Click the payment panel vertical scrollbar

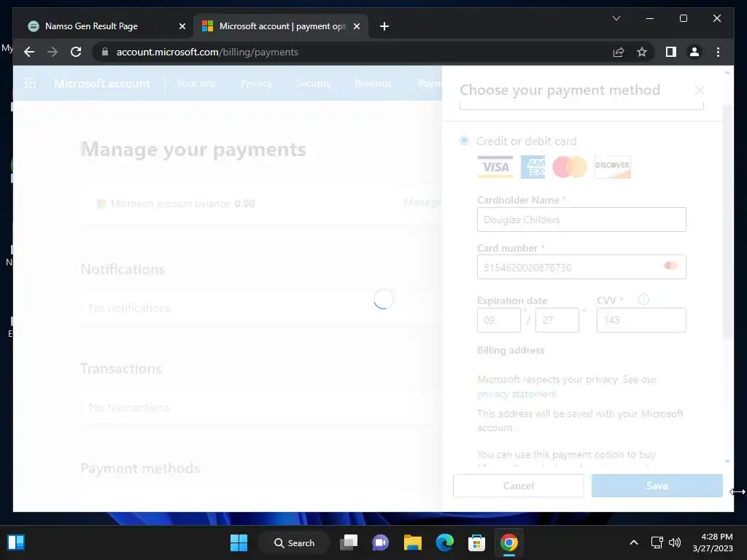coord(727,222)
